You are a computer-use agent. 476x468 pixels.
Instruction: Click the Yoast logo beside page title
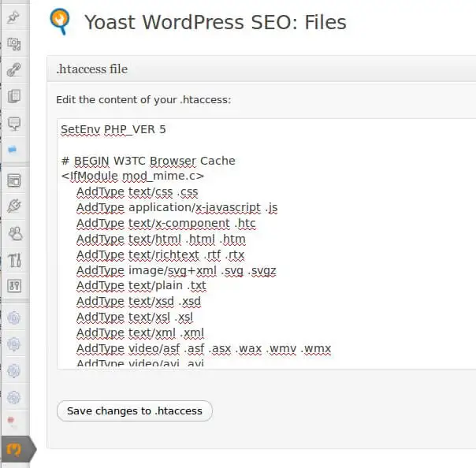pos(60,22)
